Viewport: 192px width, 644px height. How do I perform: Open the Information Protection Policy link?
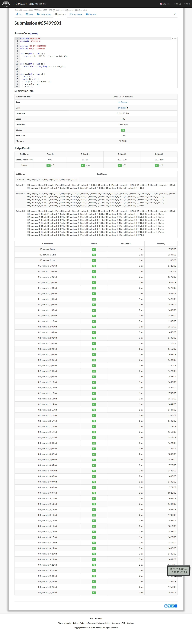(x=98, y=623)
